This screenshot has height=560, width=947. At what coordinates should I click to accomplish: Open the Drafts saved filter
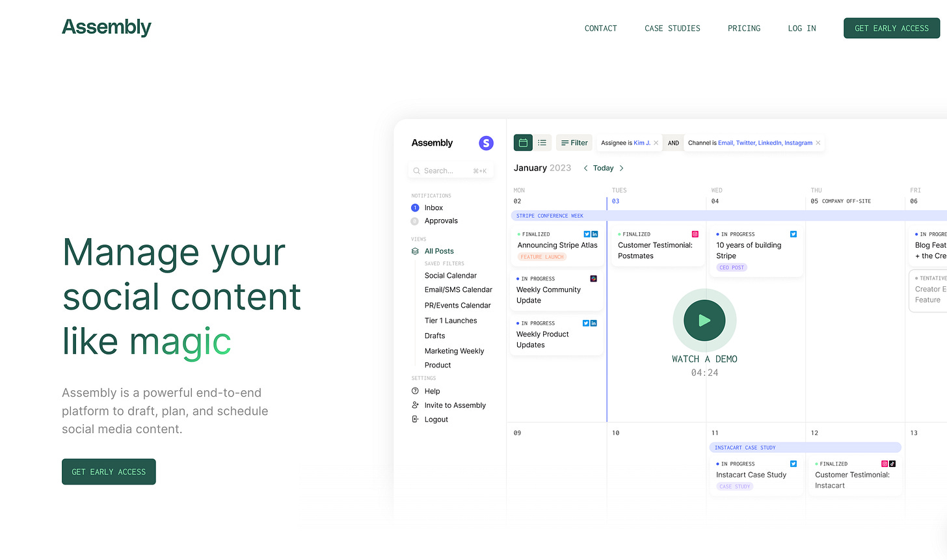click(434, 336)
